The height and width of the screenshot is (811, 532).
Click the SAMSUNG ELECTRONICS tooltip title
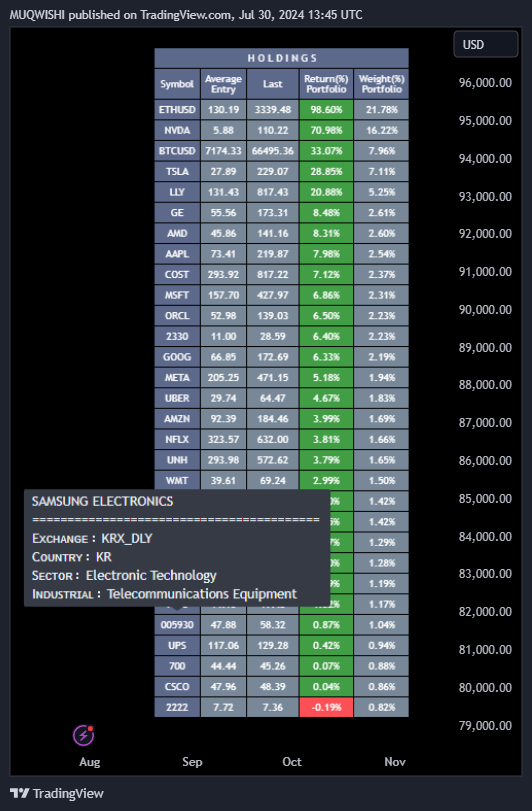pyautogui.click(x=102, y=501)
